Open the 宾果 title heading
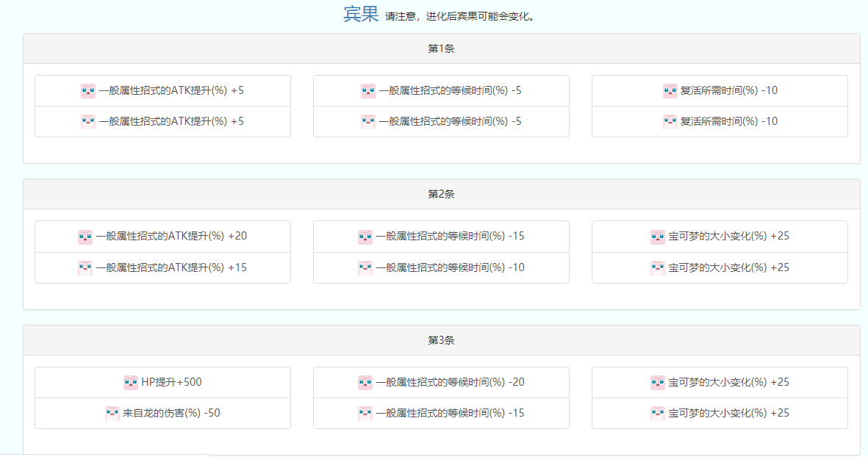Screen dimensions: 868x457 point(361,14)
